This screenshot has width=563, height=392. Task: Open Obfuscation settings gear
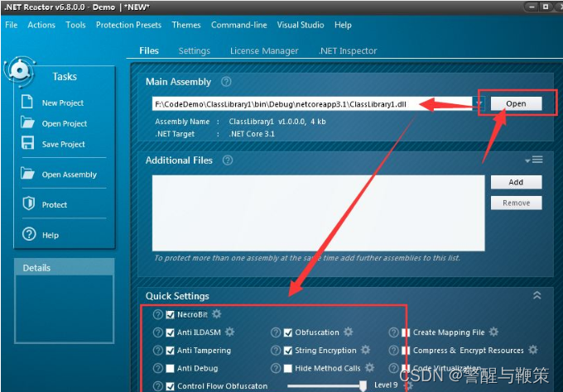tap(349, 332)
